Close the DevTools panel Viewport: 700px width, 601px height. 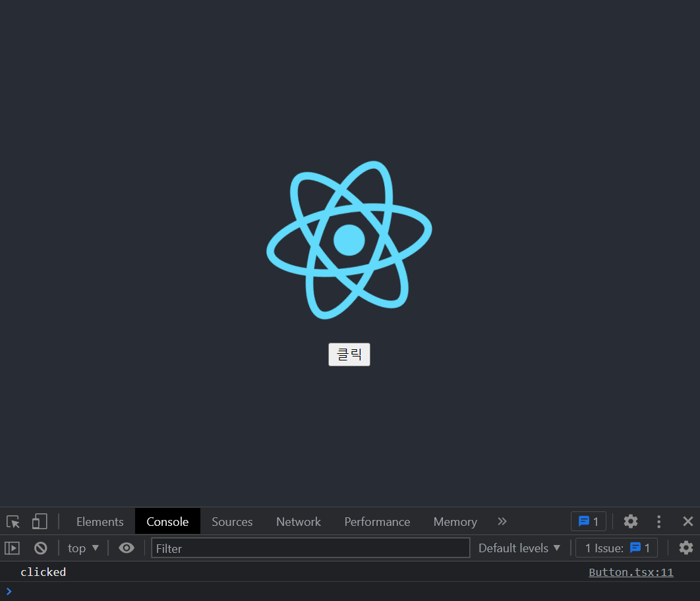(x=688, y=521)
